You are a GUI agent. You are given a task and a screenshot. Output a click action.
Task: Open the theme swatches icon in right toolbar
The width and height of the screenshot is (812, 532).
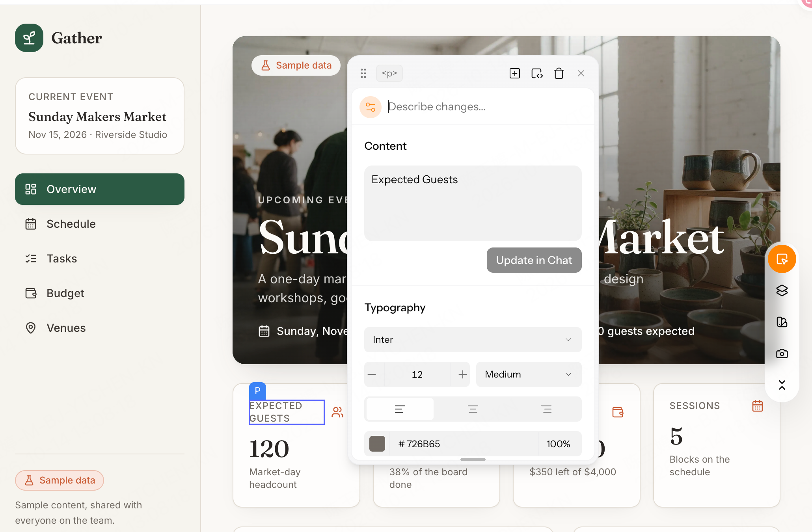click(x=782, y=322)
